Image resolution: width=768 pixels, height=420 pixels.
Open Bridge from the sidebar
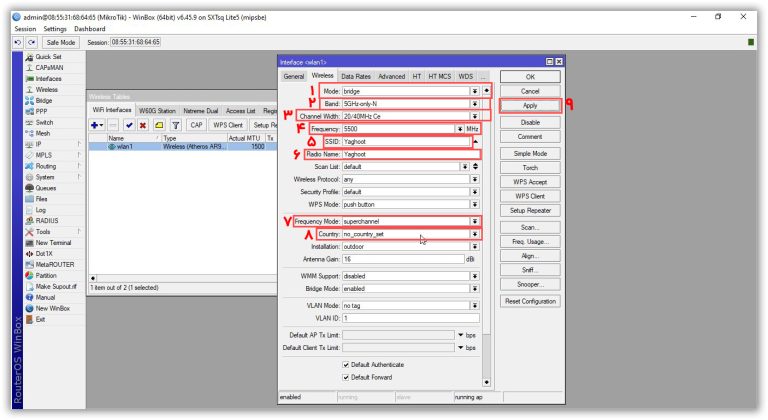(x=44, y=100)
